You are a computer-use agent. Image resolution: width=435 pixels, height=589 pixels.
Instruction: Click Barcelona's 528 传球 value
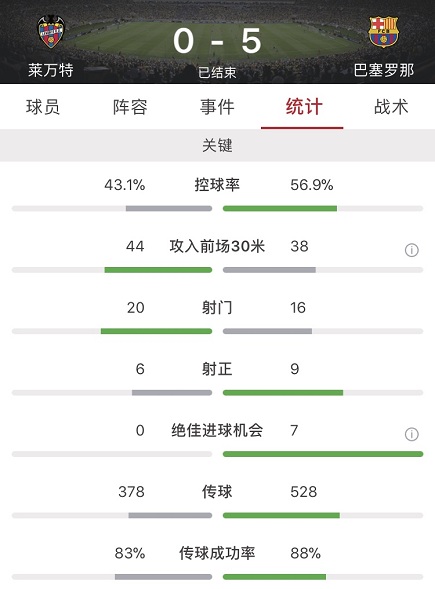click(304, 492)
